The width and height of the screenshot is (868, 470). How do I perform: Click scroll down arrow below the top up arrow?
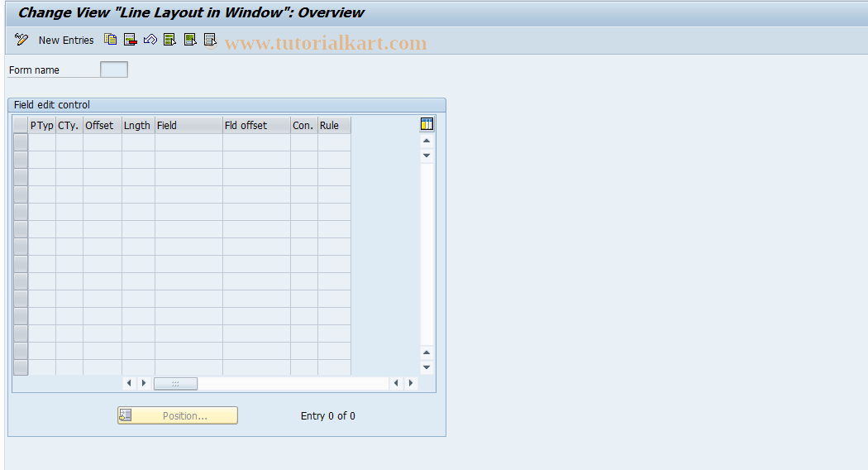coord(427,156)
